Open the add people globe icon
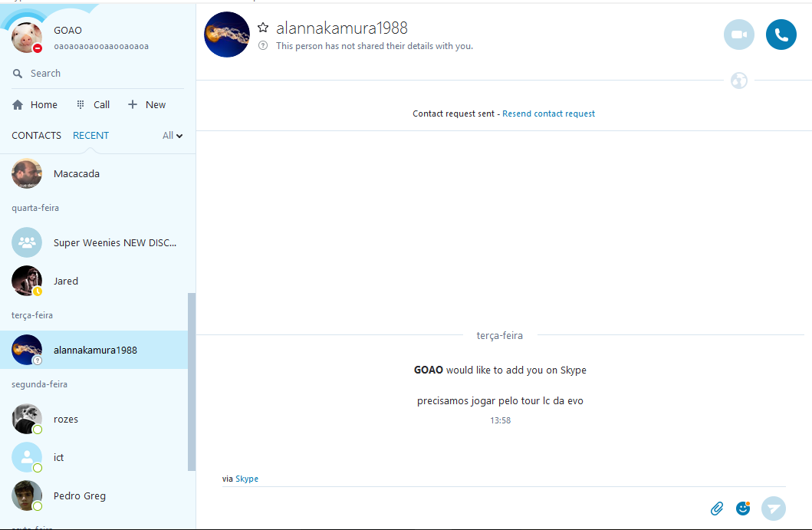The width and height of the screenshot is (812, 530). 739,81
